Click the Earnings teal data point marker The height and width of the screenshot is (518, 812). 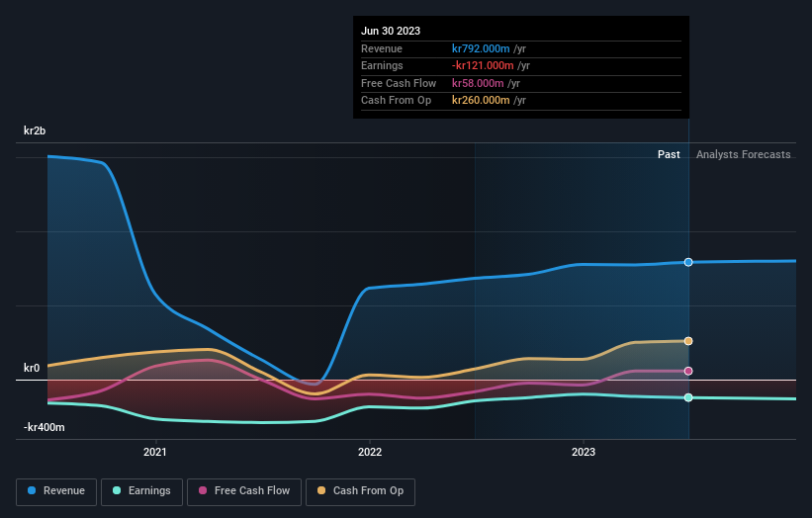click(688, 397)
